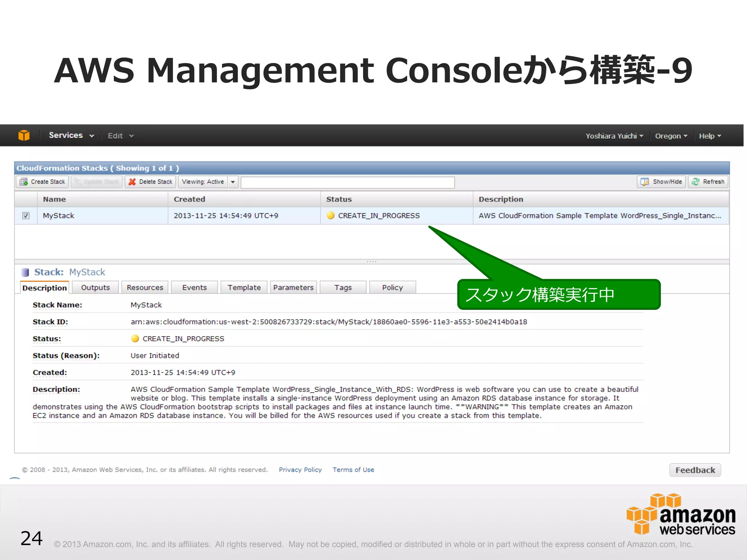Sort by the Name column header
The width and height of the screenshot is (747, 560).
(102, 199)
